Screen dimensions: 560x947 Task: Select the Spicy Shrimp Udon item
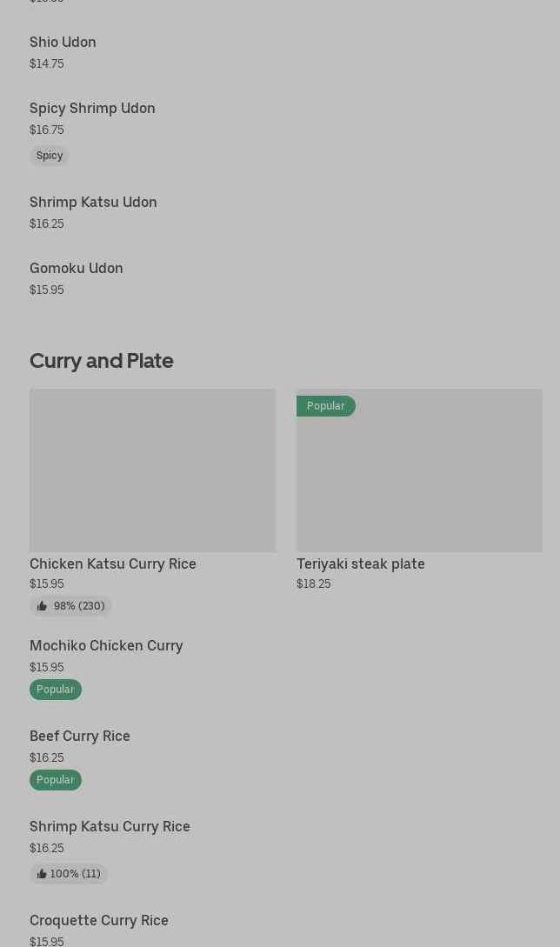[x=92, y=108]
